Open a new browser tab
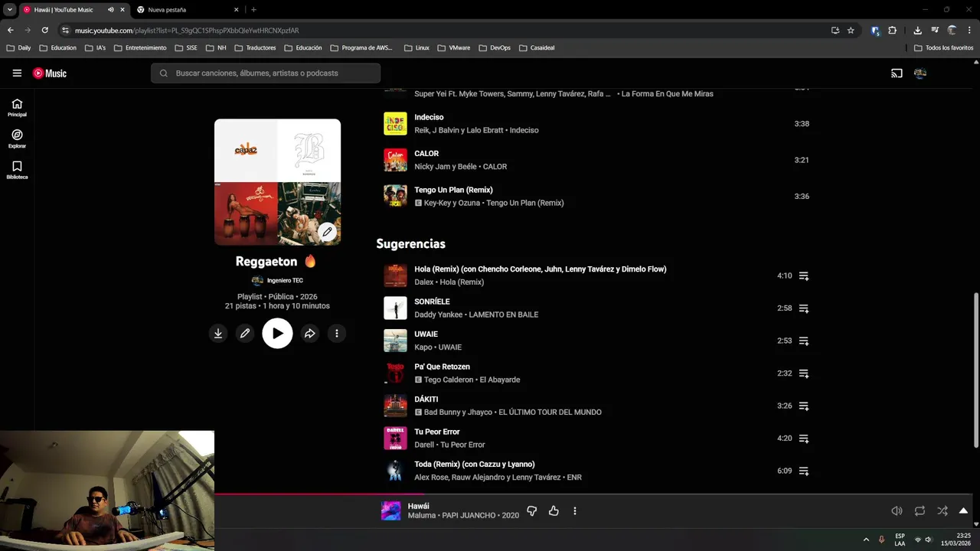 pos(253,10)
